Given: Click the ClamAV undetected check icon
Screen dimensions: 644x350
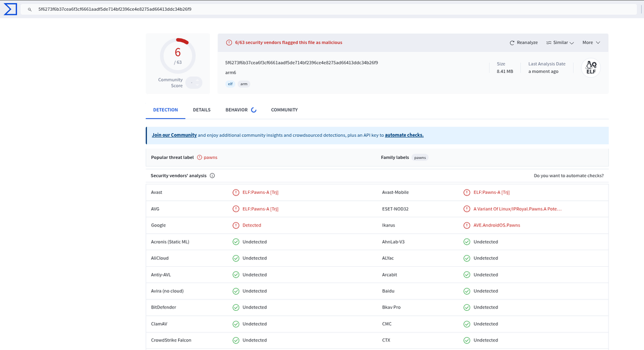Looking at the screenshot, I should coord(236,324).
